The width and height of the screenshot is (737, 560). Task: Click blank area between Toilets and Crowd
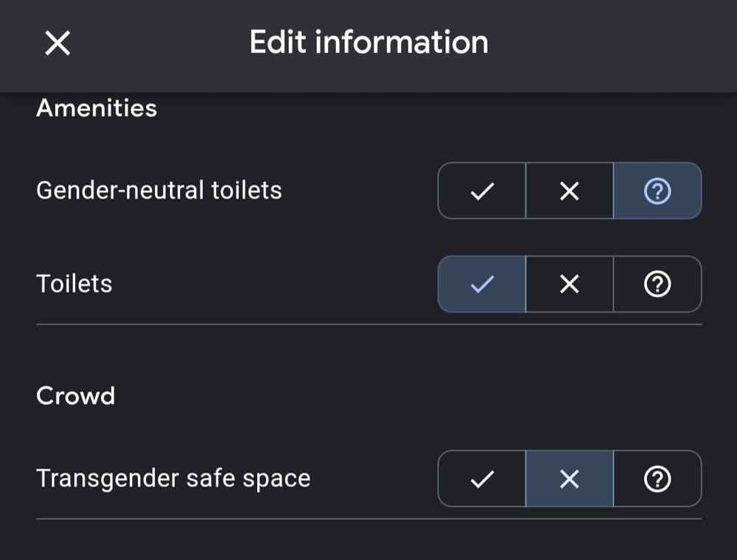coord(369,352)
